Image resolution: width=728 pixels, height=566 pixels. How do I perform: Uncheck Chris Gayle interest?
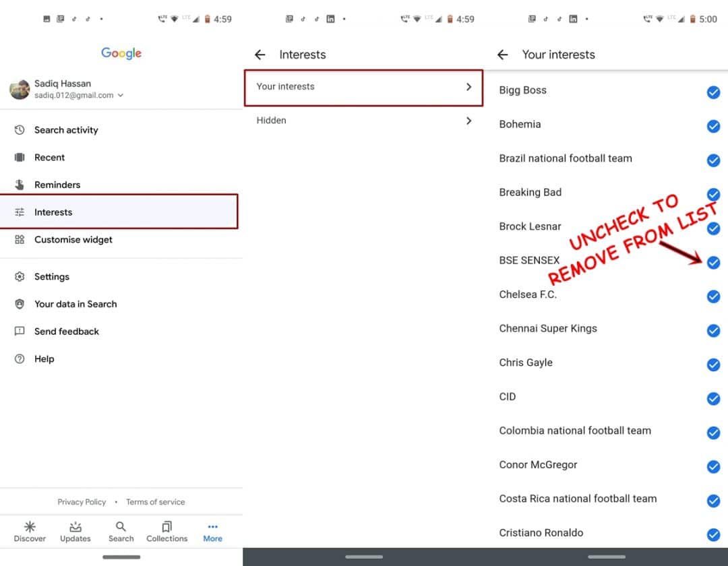click(x=714, y=365)
